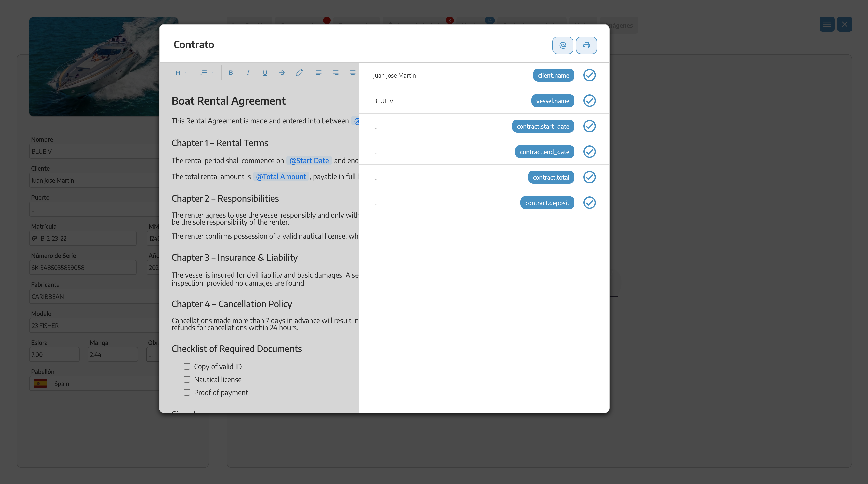Click the 'Juan Jose Martin' value in variables list
868x484 pixels.
tap(394, 76)
